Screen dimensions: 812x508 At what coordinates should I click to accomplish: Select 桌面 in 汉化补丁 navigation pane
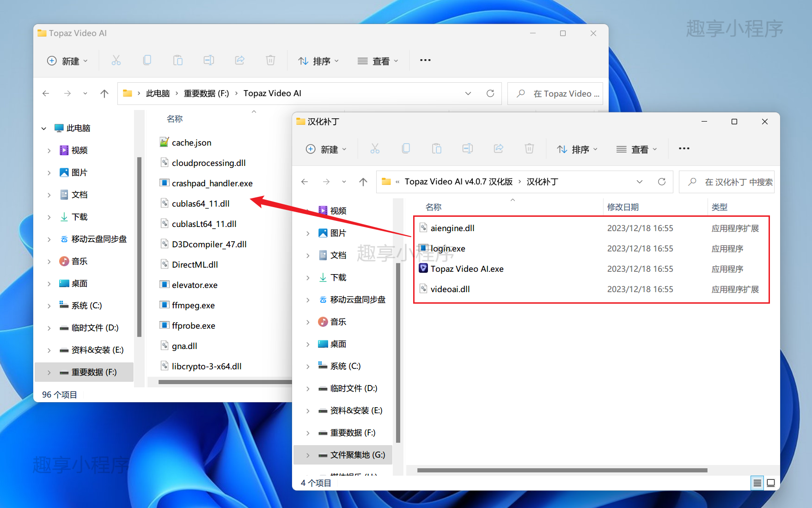[x=338, y=344]
